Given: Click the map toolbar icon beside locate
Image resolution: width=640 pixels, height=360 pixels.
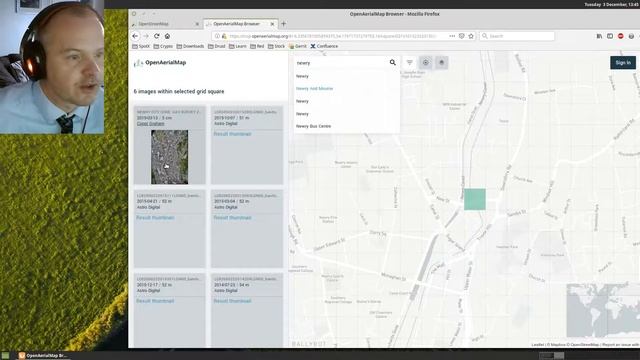Looking at the screenshot, I should pos(441,62).
